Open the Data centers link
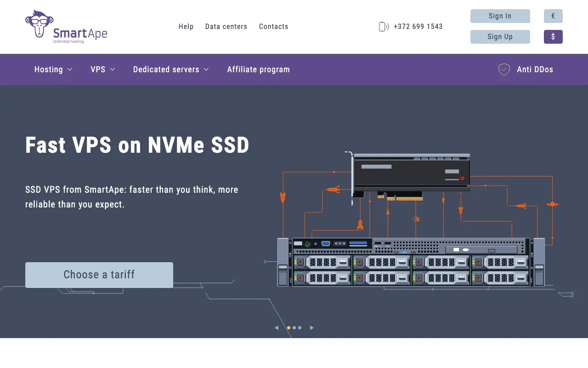The height and width of the screenshot is (368, 588). click(x=226, y=27)
